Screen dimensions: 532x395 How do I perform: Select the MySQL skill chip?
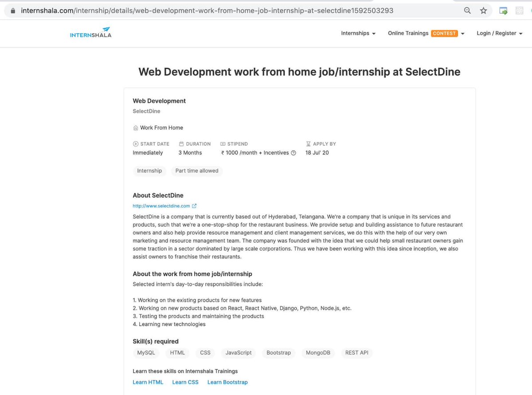(x=146, y=353)
